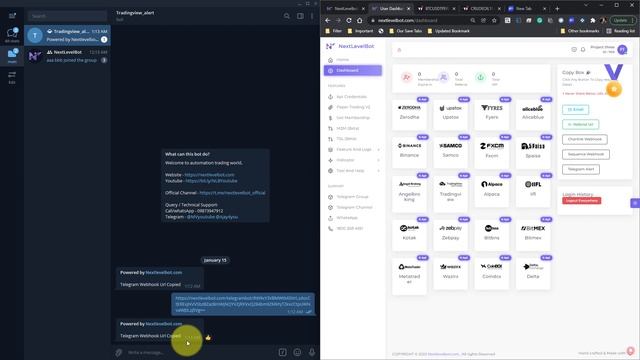
Task: Open Our Save Tabs bookmark folder
Action: [405, 31]
